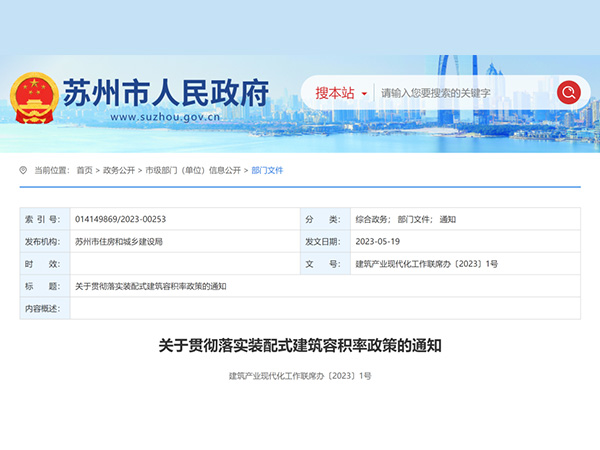Click the document number under the headline
This screenshot has width=600, height=450.
(300, 376)
